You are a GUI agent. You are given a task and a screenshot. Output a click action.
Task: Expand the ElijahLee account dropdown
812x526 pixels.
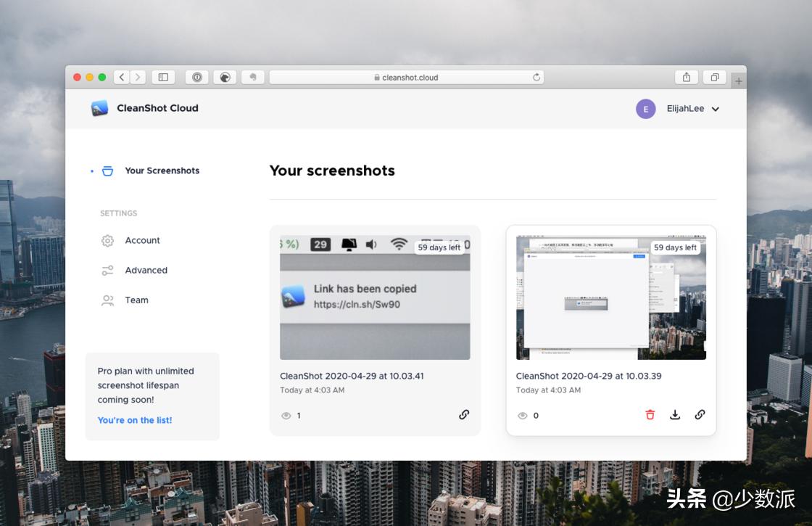coord(715,109)
